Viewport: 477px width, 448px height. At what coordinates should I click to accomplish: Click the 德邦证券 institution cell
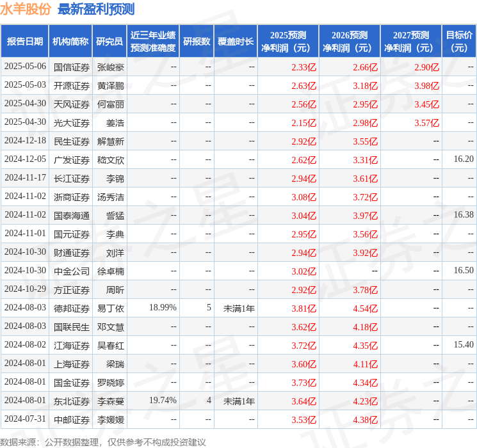72,308
